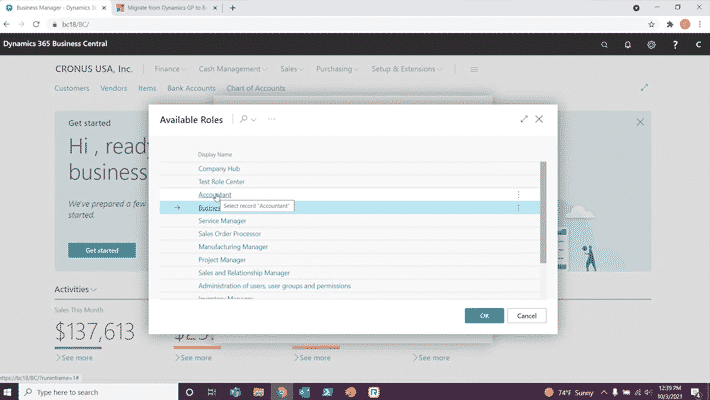Open the row menu for Accountant
The image size is (710, 400).
point(518,194)
